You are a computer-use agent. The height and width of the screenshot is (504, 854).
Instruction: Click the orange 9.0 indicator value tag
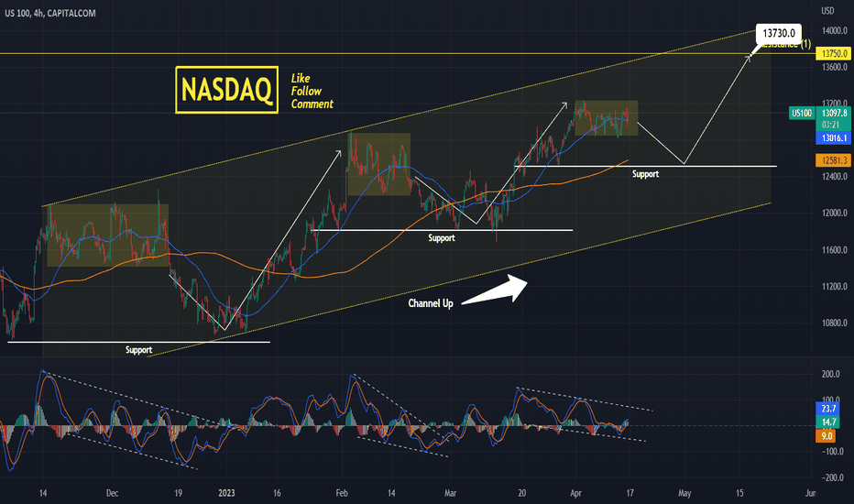tap(827, 436)
